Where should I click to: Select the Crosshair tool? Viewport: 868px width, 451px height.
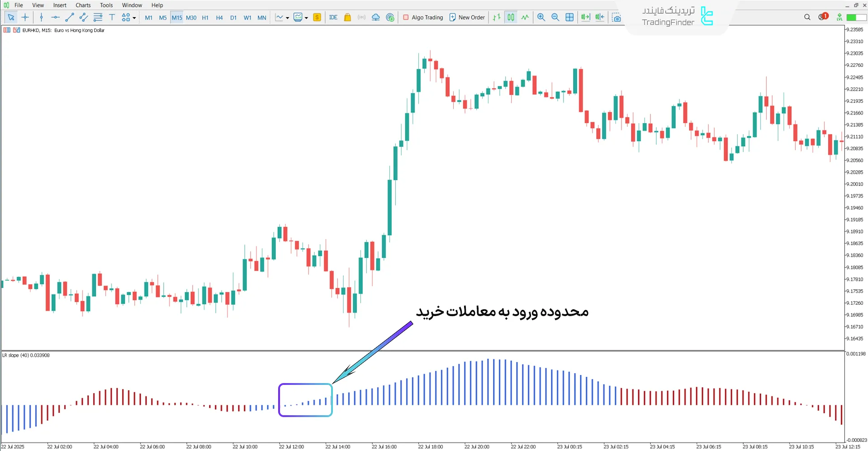tap(25, 17)
